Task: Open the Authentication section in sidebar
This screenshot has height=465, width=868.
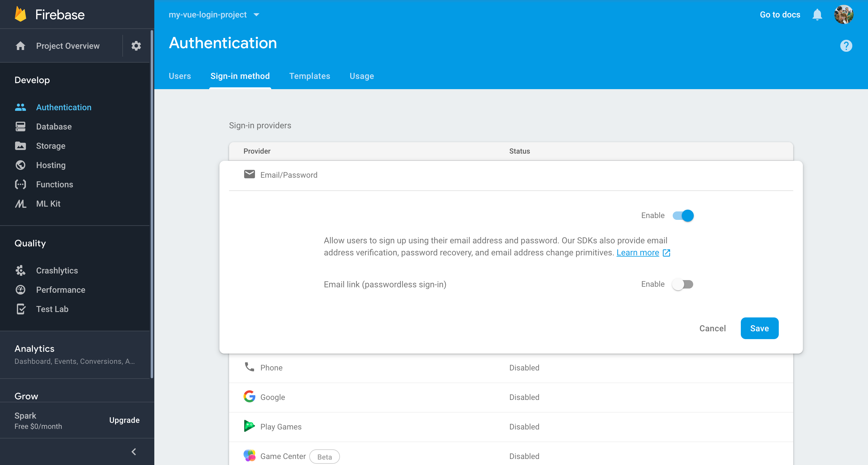Action: click(64, 107)
